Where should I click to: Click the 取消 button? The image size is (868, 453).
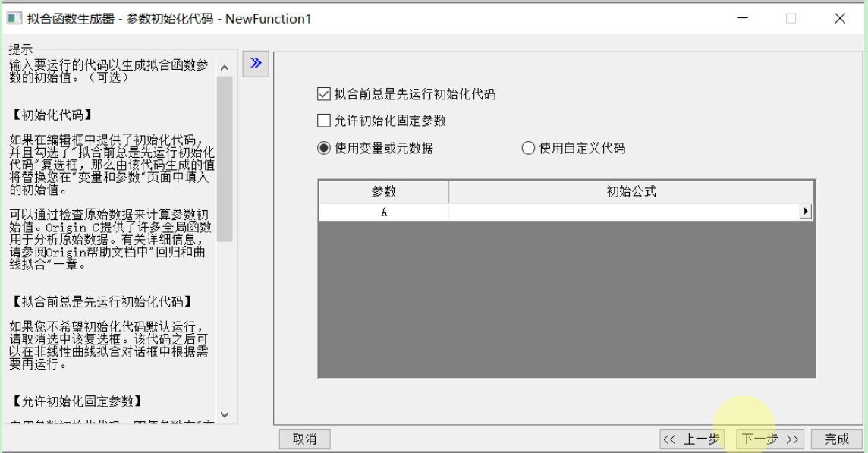(x=304, y=439)
